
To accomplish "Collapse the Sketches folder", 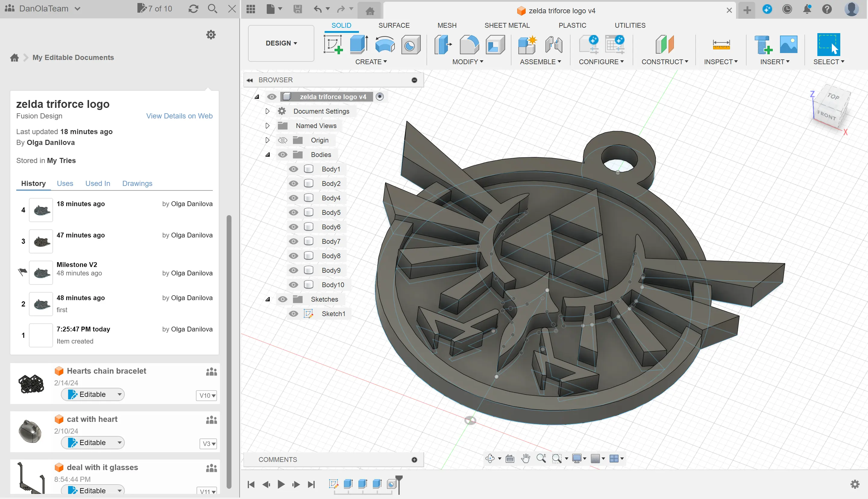I will 268,299.
